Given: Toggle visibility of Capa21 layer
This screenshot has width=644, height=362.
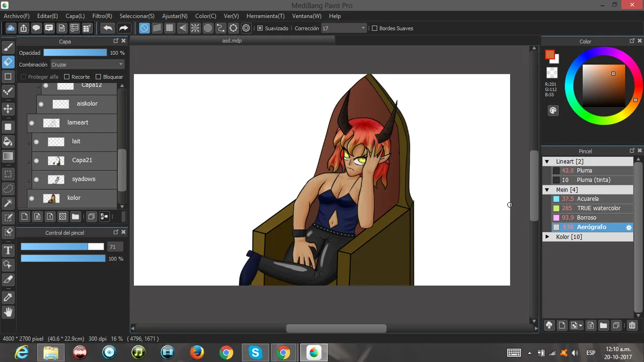Looking at the screenshot, I should click(36, 160).
